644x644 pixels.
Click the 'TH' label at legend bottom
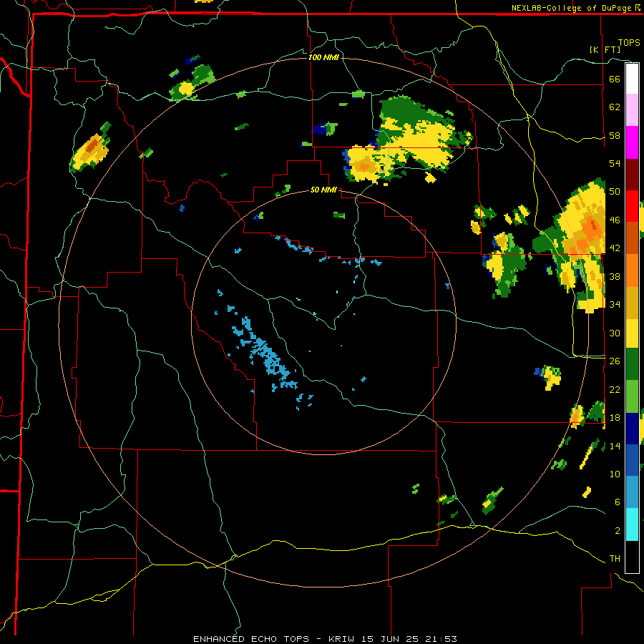(615, 559)
